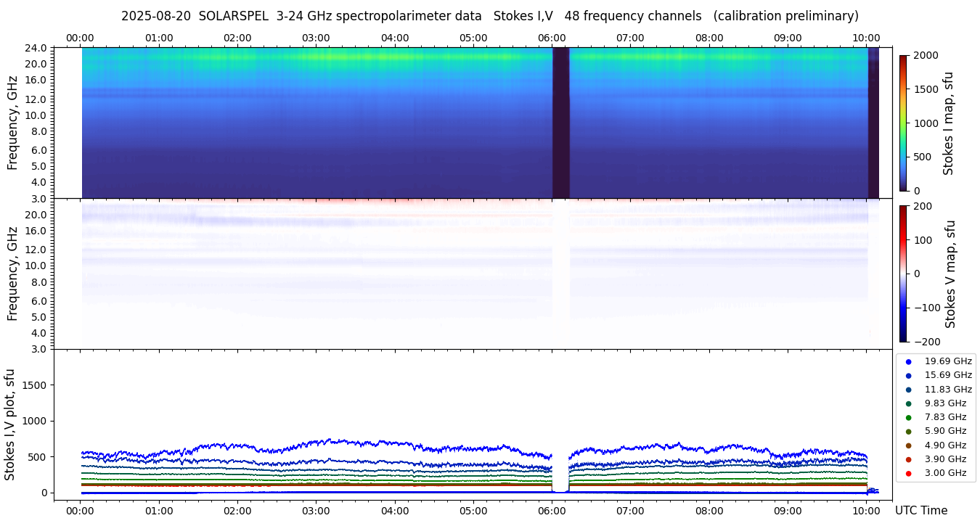Click the 10:00 tick label on the top axis
Image resolution: width=980 pixels, height=526 pixels.
pyautogui.click(x=866, y=38)
